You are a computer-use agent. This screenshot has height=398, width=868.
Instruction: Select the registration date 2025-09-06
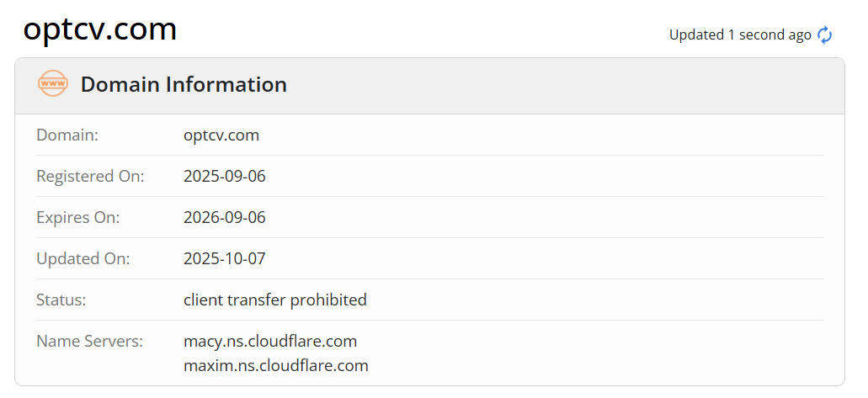pyautogui.click(x=225, y=176)
